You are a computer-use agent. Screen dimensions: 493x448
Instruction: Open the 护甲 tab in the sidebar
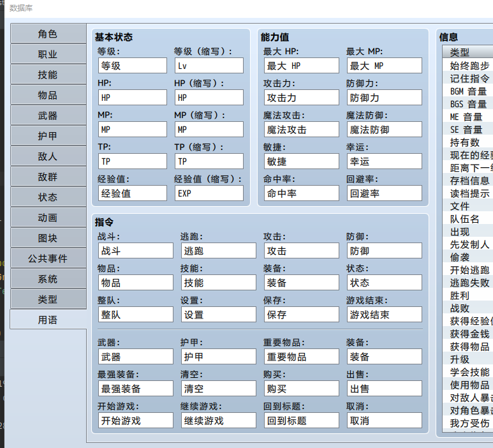point(48,136)
